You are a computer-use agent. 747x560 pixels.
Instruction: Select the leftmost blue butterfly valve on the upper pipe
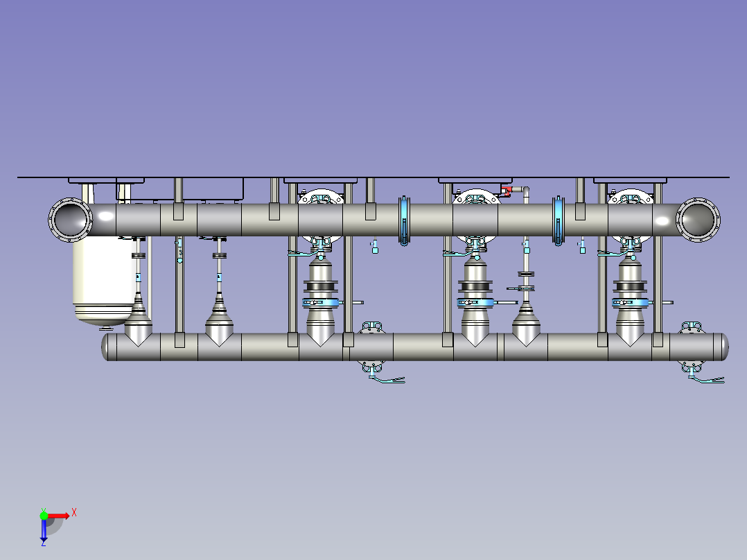tap(404, 220)
